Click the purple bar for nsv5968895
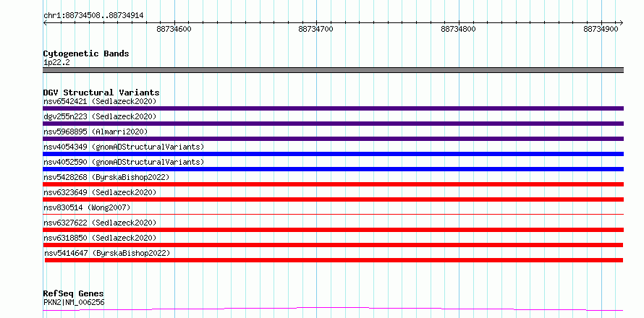 pos(333,139)
